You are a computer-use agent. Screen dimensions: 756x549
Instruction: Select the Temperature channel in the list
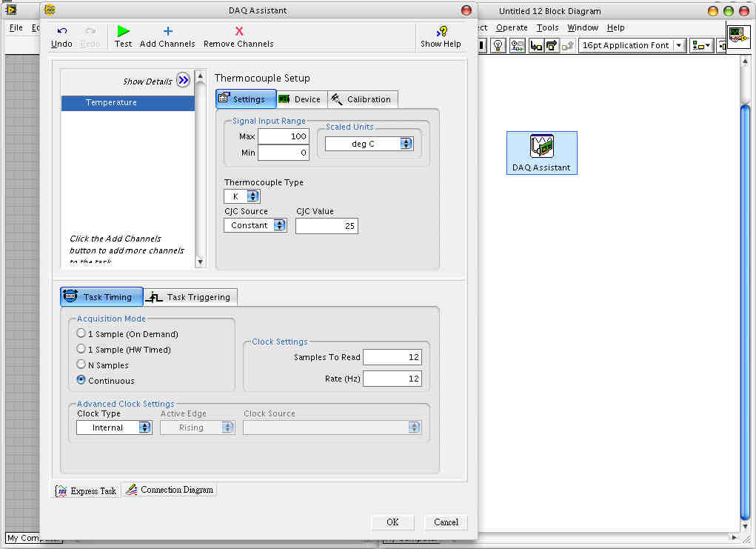128,103
